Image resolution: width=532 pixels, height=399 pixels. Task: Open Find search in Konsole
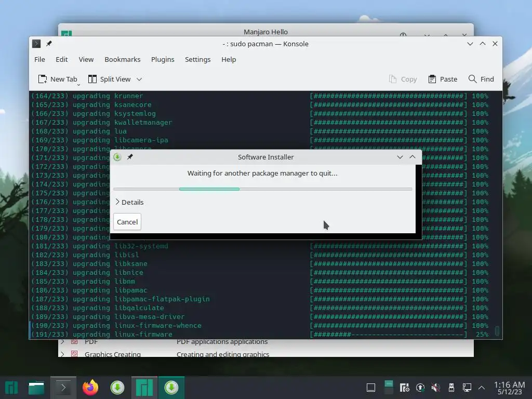481,79
